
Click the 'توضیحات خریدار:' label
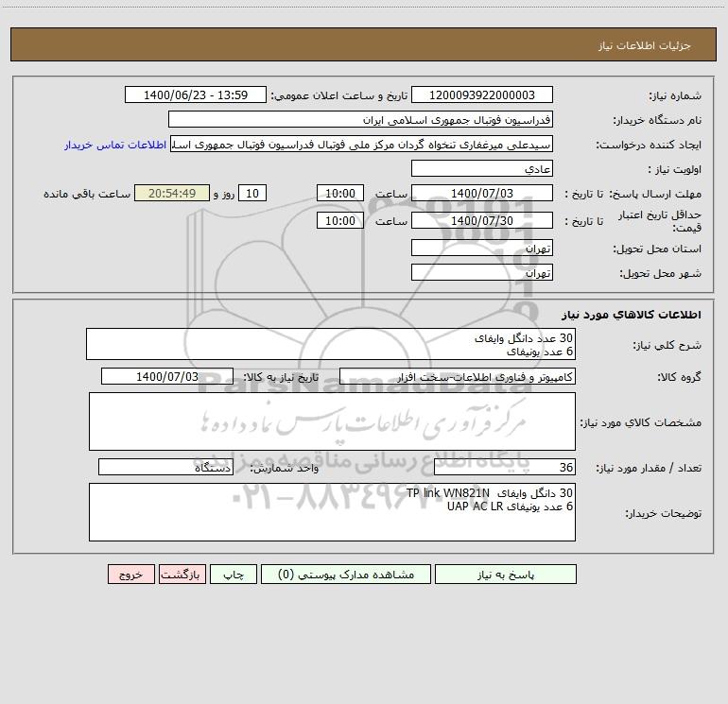click(664, 513)
